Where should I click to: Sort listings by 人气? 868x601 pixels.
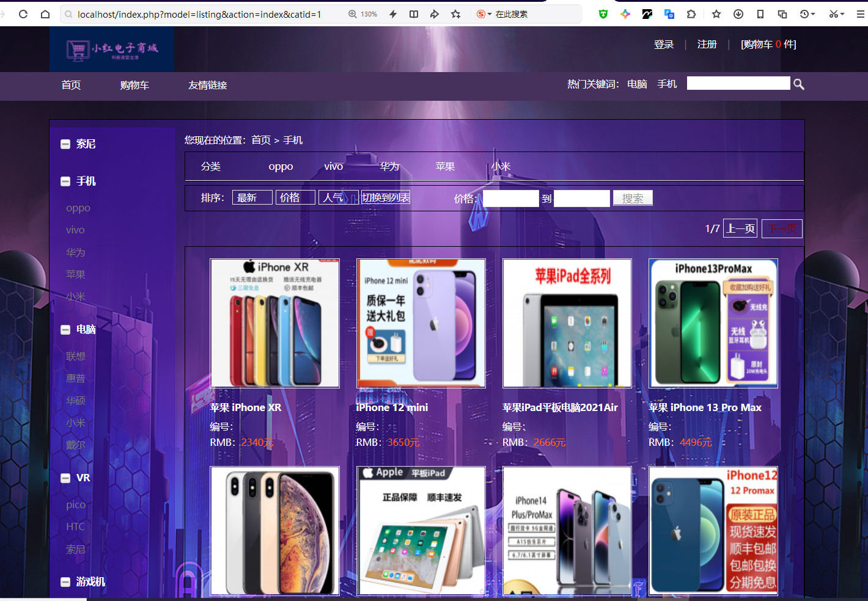pos(339,197)
